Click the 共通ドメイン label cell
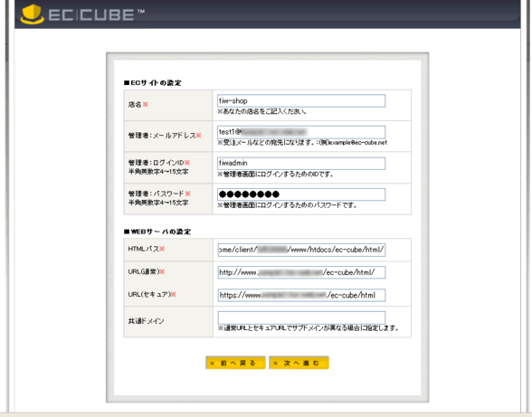This screenshot has width=532, height=417. [x=168, y=322]
